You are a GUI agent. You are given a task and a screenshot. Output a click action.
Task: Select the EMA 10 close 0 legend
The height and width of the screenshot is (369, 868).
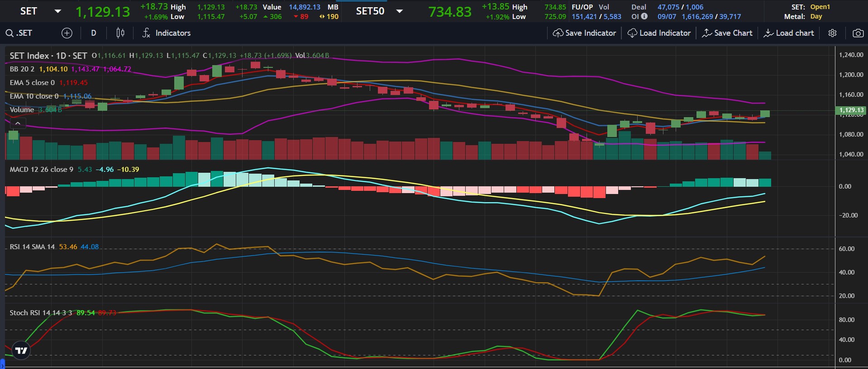point(34,96)
